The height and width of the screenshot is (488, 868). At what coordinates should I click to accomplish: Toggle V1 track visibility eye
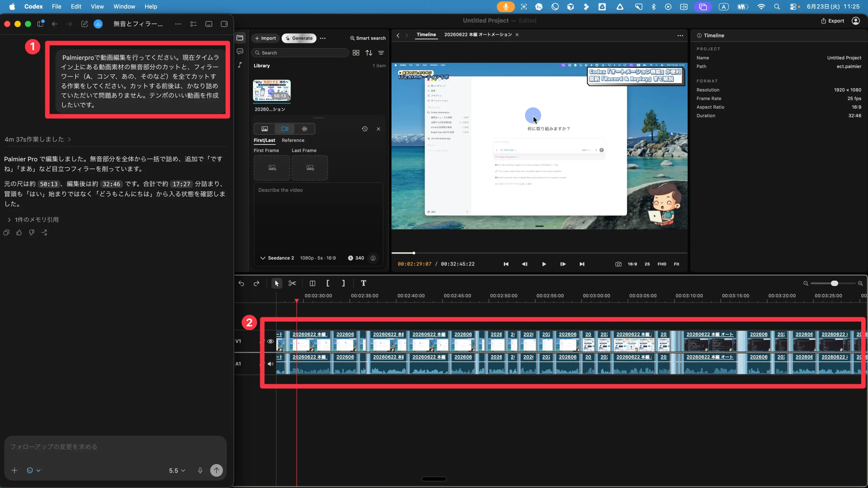click(x=271, y=341)
